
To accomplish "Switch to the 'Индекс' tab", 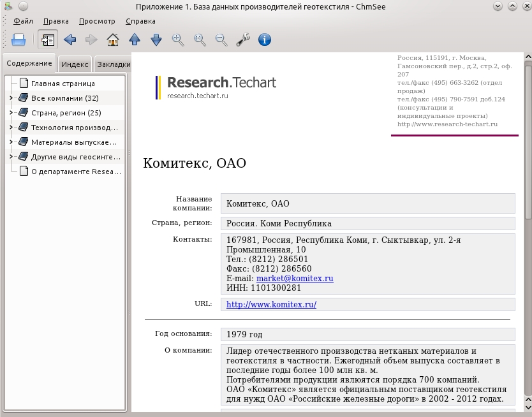I will pyautogui.click(x=75, y=64).
